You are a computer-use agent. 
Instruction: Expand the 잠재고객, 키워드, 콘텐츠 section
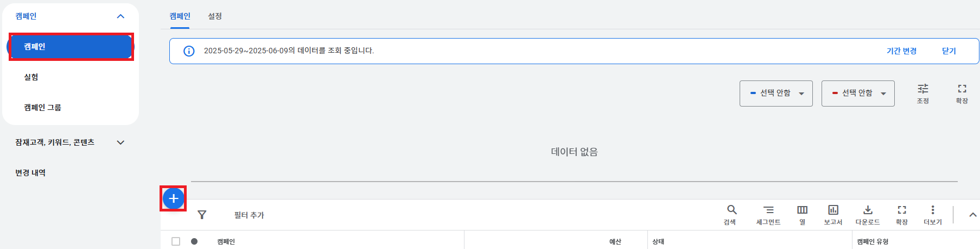tap(71, 142)
